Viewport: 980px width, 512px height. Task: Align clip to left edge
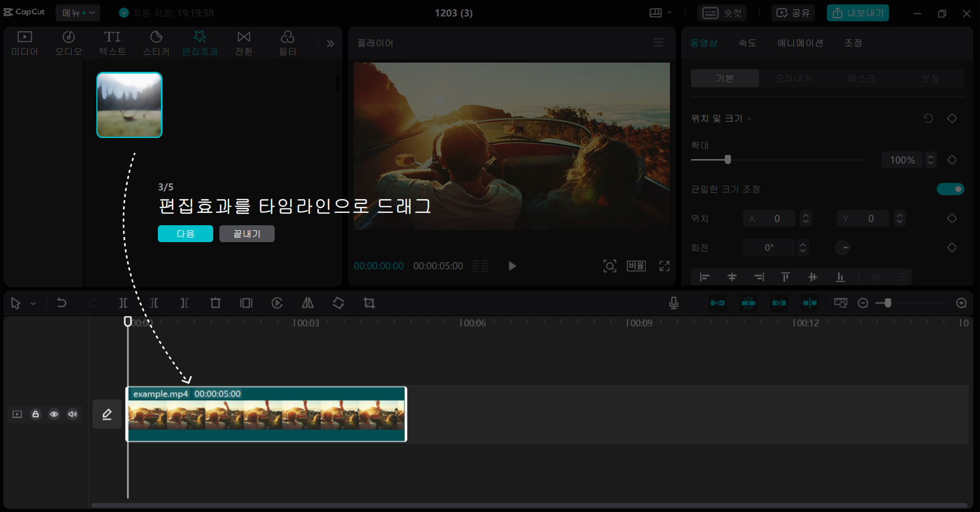[x=705, y=277]
